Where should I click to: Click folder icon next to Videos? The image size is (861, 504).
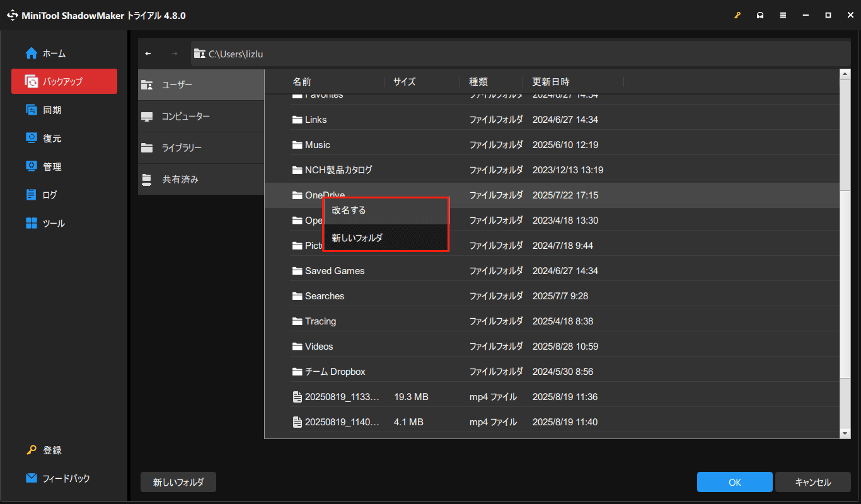[298, 346]
